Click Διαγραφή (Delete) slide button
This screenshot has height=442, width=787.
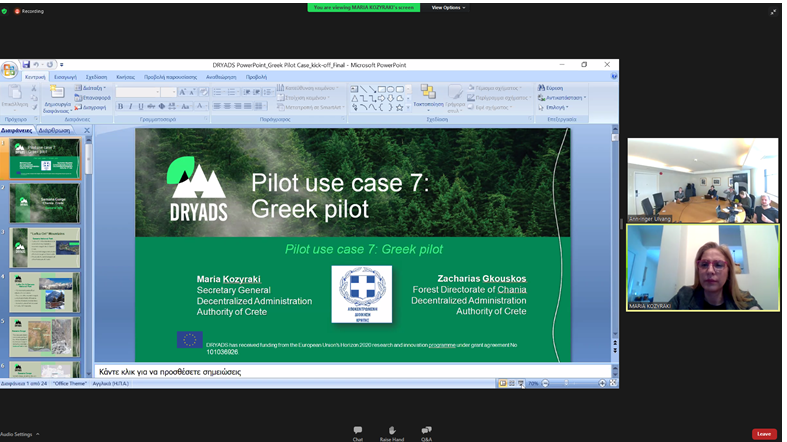tap(90, 107)
